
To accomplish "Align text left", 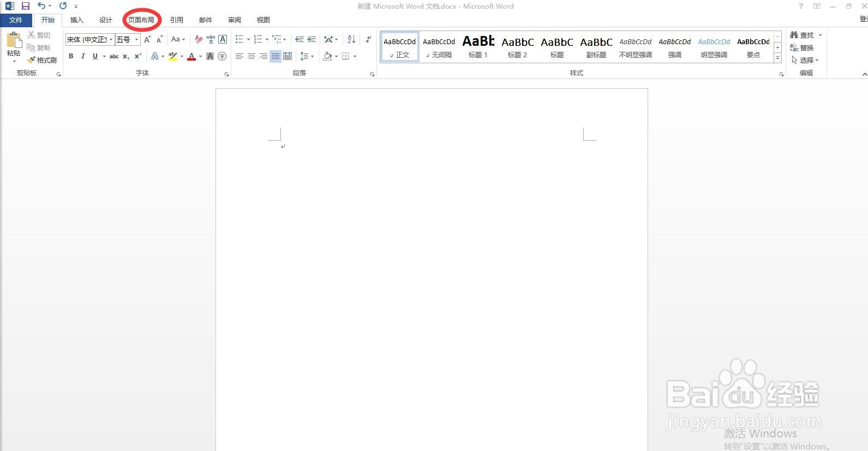I will click(x=240, y=56).
